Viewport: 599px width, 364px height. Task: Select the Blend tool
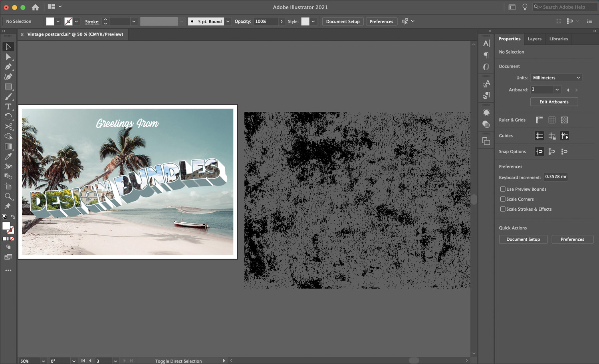[8, 176]
